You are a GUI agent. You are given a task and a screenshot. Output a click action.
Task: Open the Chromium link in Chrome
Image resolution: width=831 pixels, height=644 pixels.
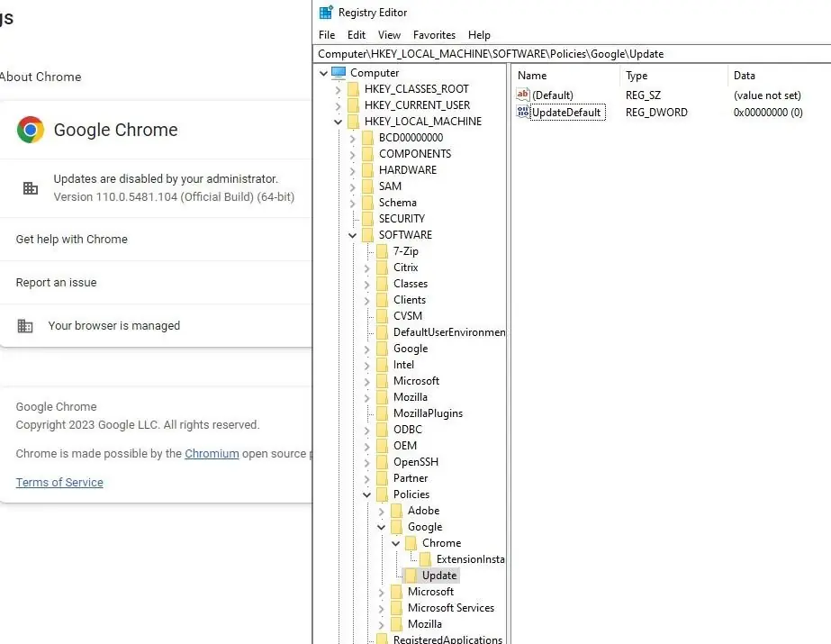[212, 454]
